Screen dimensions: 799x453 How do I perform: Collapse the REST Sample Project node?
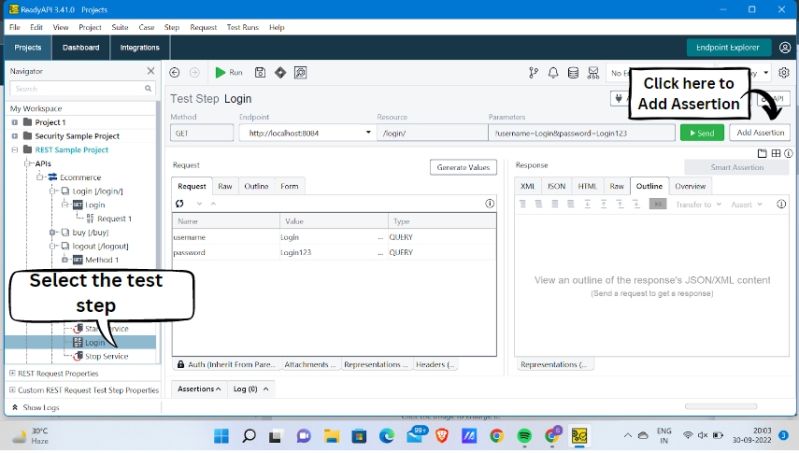click(x=14, y=150)
